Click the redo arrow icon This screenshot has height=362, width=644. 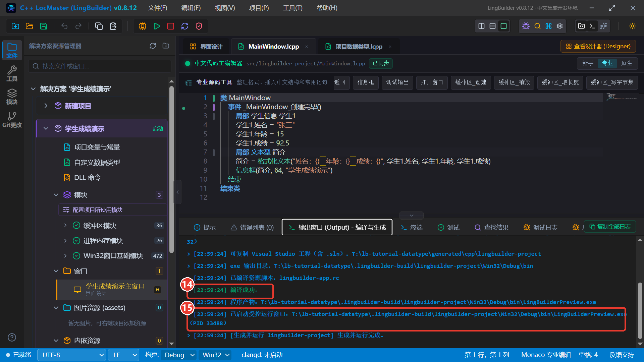[78, 26]
